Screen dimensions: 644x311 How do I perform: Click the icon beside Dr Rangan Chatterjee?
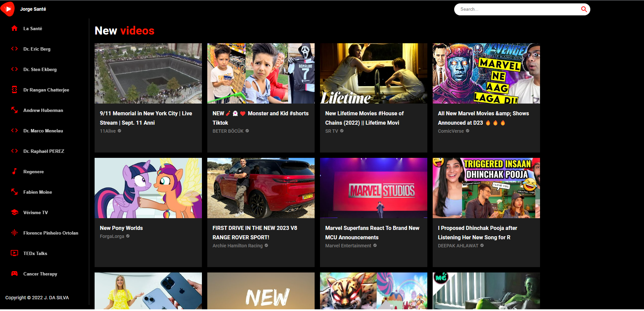pyautogui.click(x=14, y=89)
